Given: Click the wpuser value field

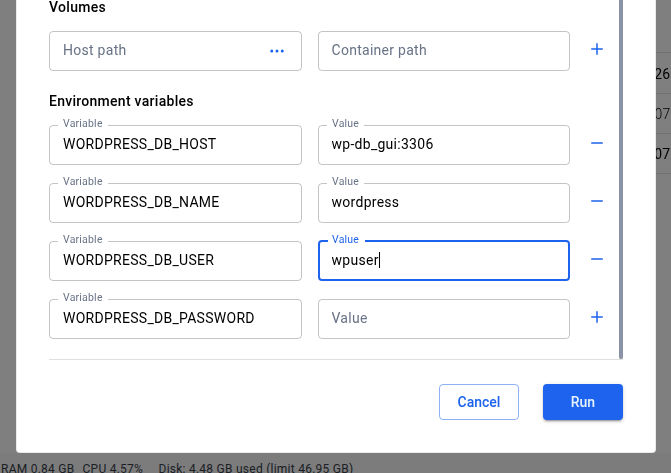Looking at the screenshot, I should (x=443, y=260).
